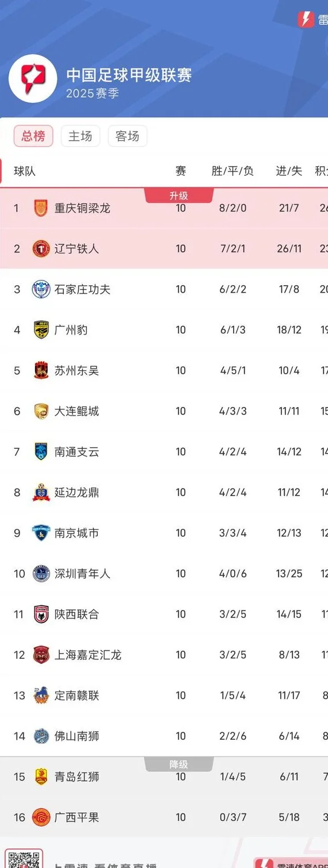Click the 辽宁铁人 team crest
The height and width of the screenshot is (868, 328).
[41, 248]
